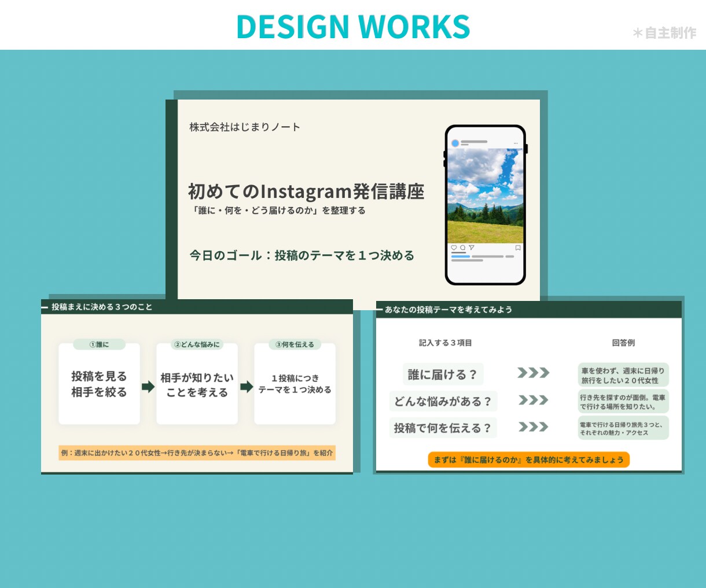
Task: Select the blue profile avatar in phone mockup
Action: tap(455, 143)
